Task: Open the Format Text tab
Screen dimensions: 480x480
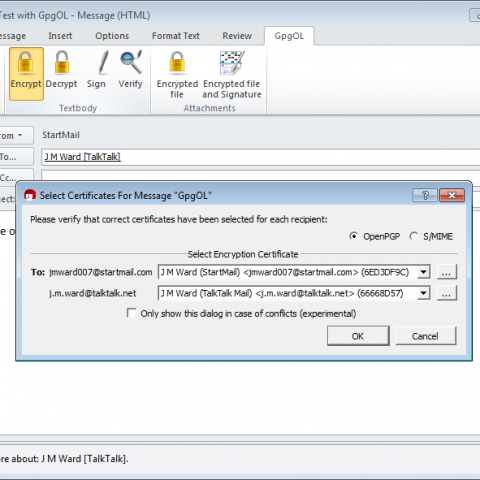Action: pyautogui.click(x=176, y=36)
